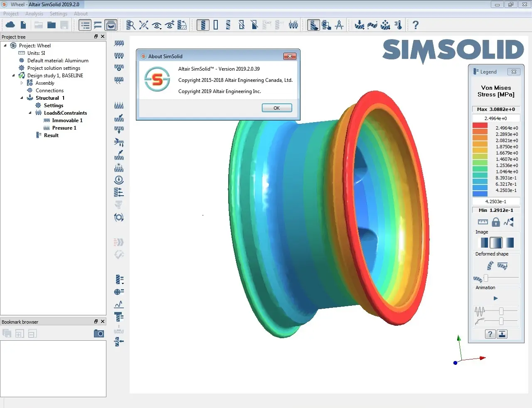This screenshot has width=532, height=408.
Task: Adjust the animation wave speed slider
Action: 501,311
